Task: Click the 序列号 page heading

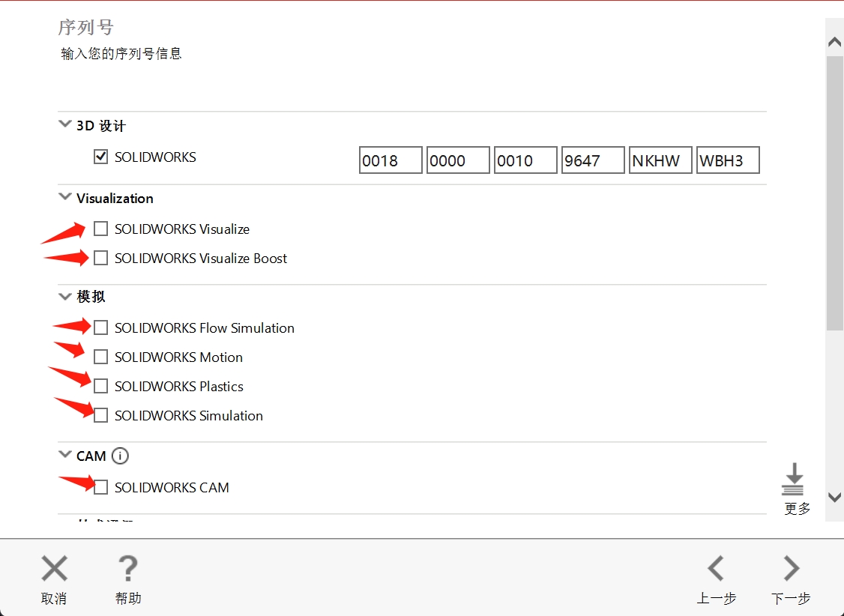Action: coord(86,28)
